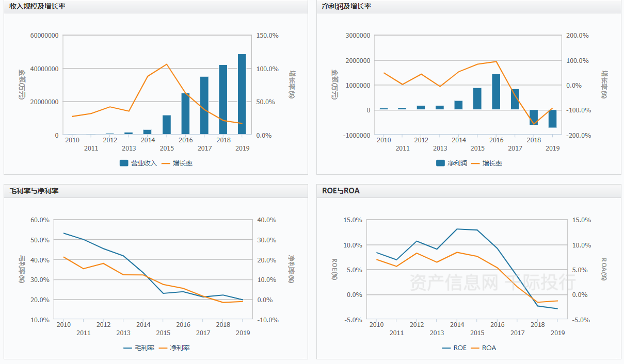Click 毛利率 line starting point at 2010
The width and height of the screenshot is (624, 364).
(x=64, y=233)
